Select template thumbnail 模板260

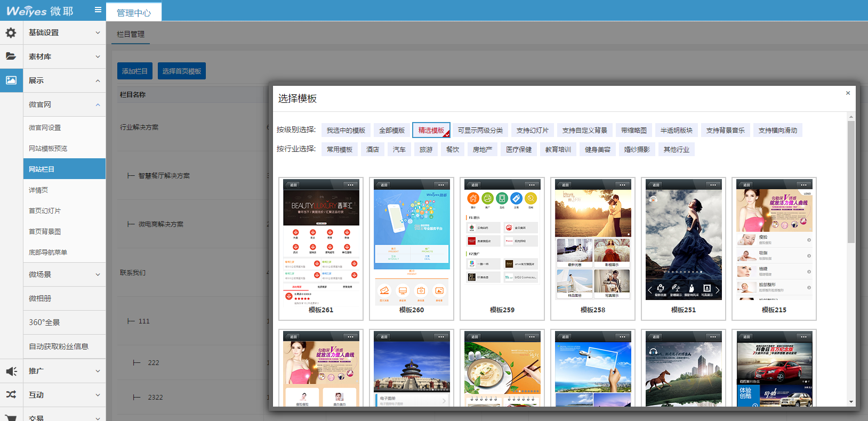click(x=412, y=249)
